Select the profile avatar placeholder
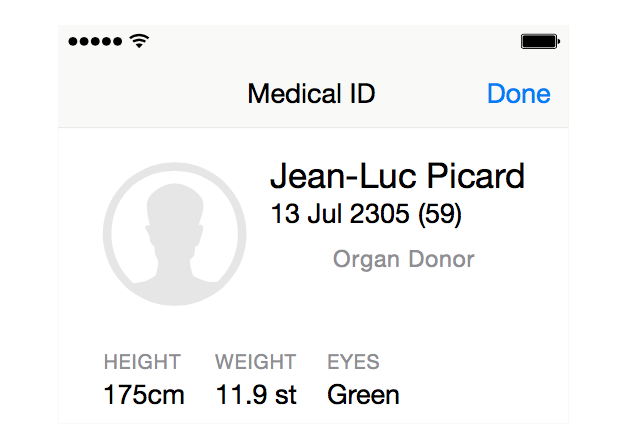 175,234
